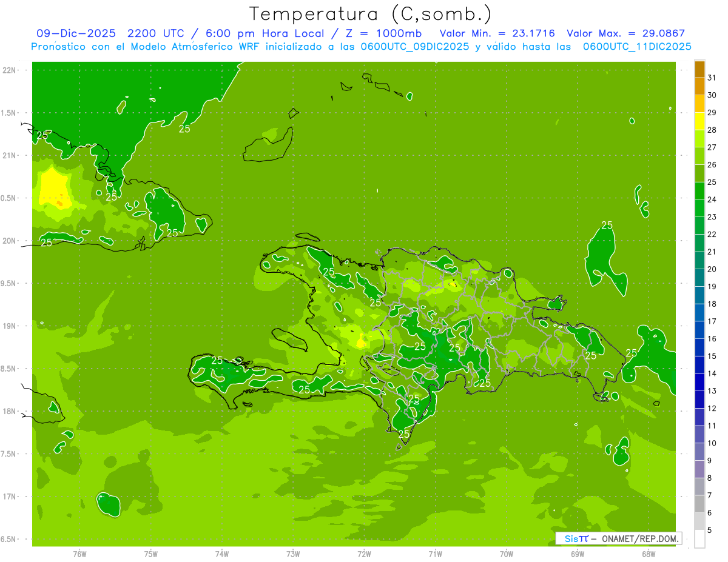Click the '71W' longitude label

point(435,554)
